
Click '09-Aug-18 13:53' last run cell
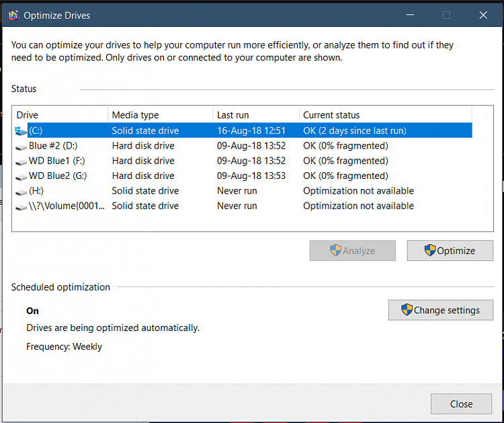pos(251,176)
